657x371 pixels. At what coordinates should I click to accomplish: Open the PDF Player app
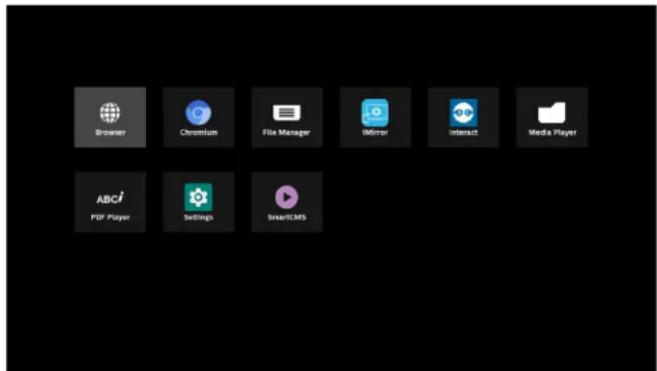(110, 202)
